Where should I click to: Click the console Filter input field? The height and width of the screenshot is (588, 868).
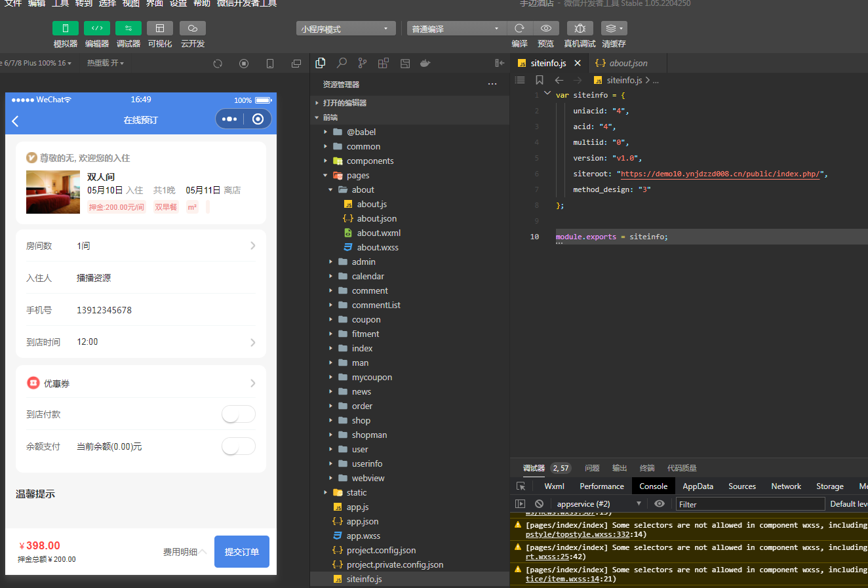click(750, 504)
